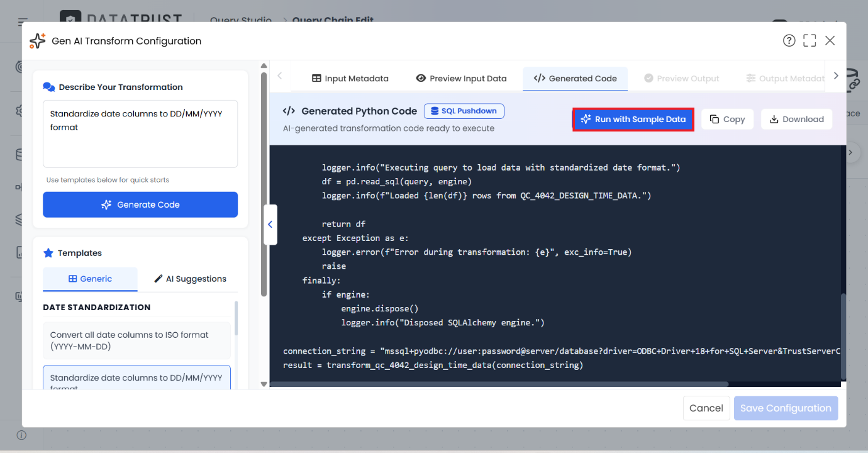Image resolution: width=868 pixels, height=453 pixels.
Task: Click the "connection_string" assignment line
Action: (x=561, y=351)
